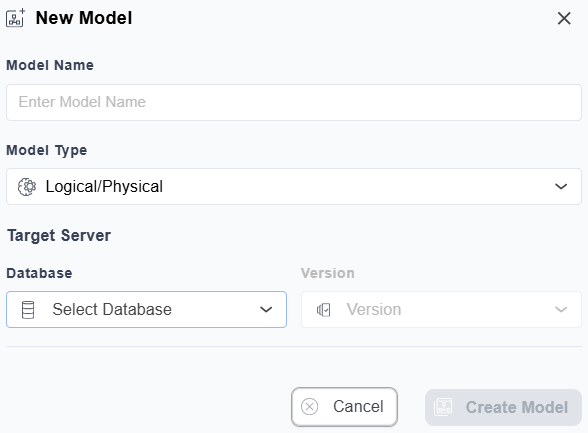
Task: Click the Target Server heading
Action: tap(59, 236)
